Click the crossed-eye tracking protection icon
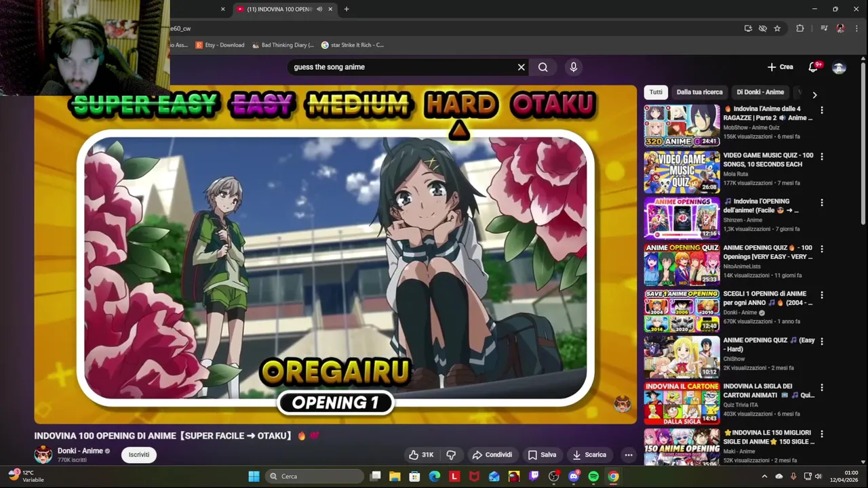Viewport: 868px width, 488px height. click(x=763, y=28)
